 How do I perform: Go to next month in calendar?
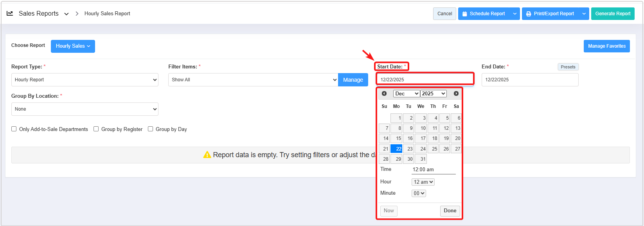click(456, 93)
